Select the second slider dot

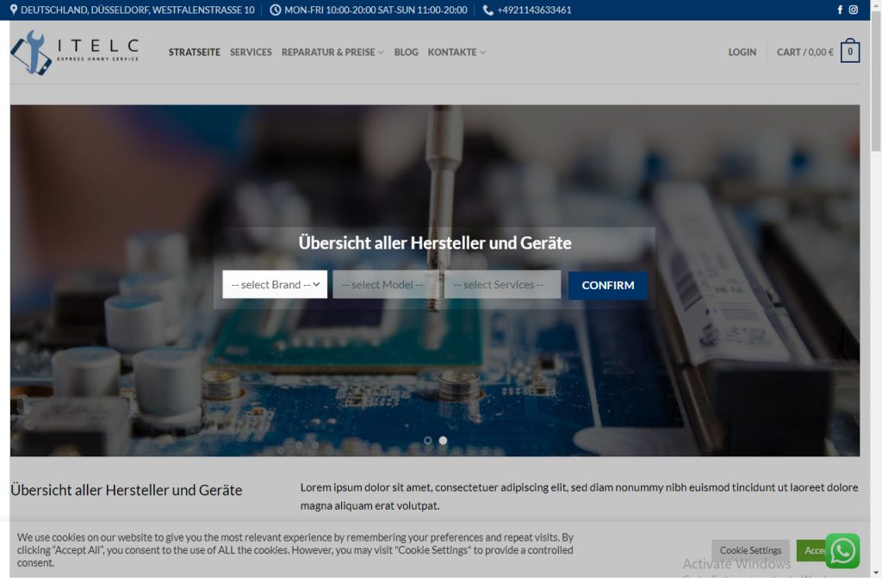[443, 440]
